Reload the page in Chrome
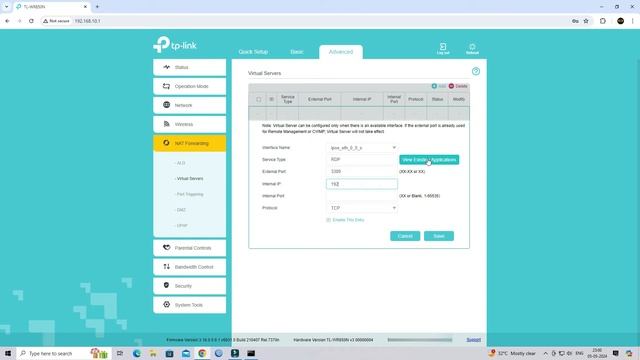The image size is (640, 360). (x=31, y=21)
